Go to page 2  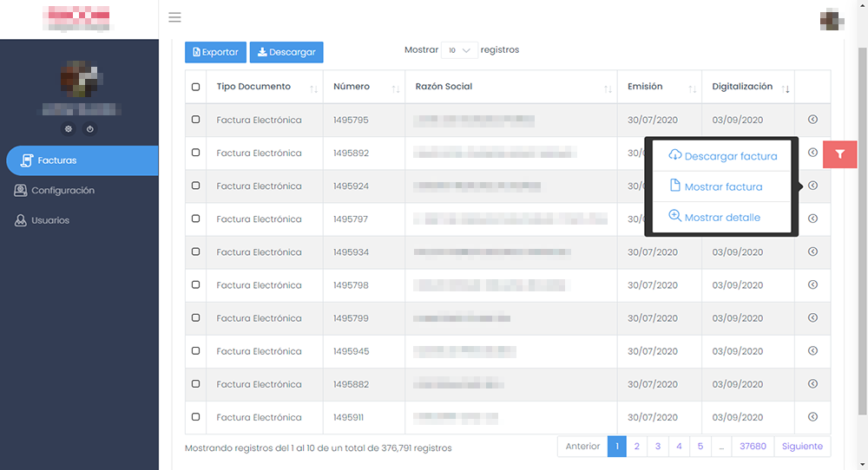coord(636,447)
